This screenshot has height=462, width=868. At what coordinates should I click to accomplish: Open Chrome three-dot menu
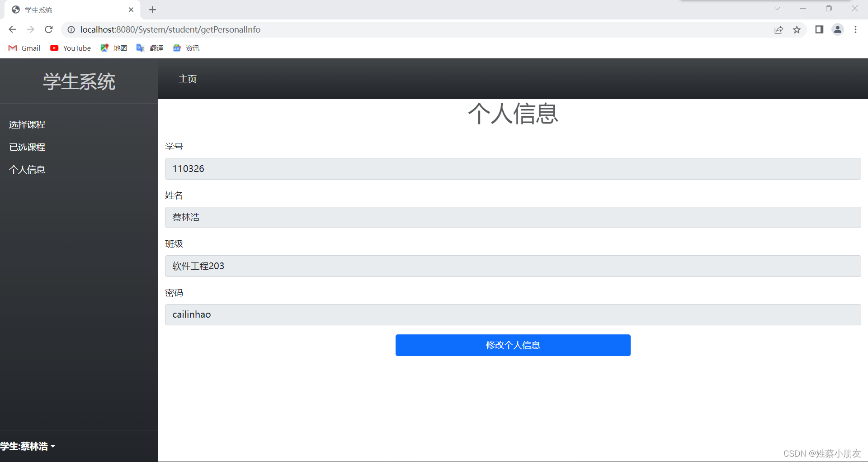coord(855,29)
